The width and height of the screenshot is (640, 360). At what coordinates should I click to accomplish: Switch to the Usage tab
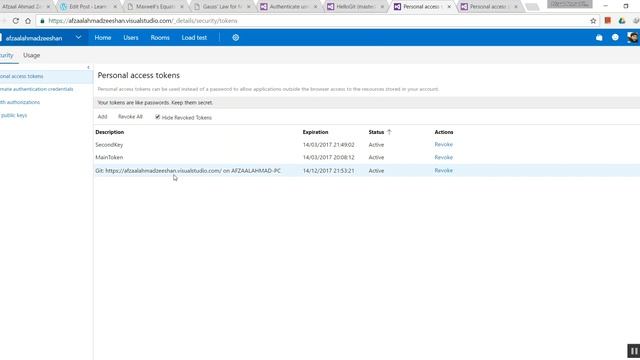(x=31, y=55)
